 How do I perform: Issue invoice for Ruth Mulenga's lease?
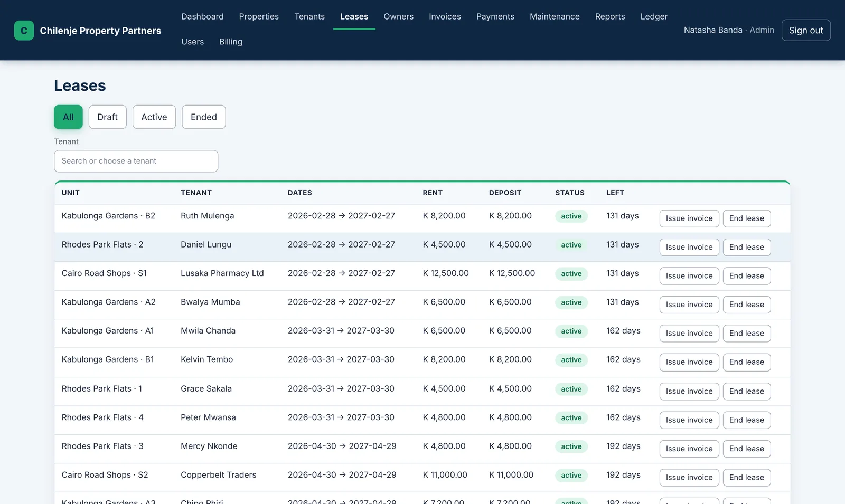689,218
